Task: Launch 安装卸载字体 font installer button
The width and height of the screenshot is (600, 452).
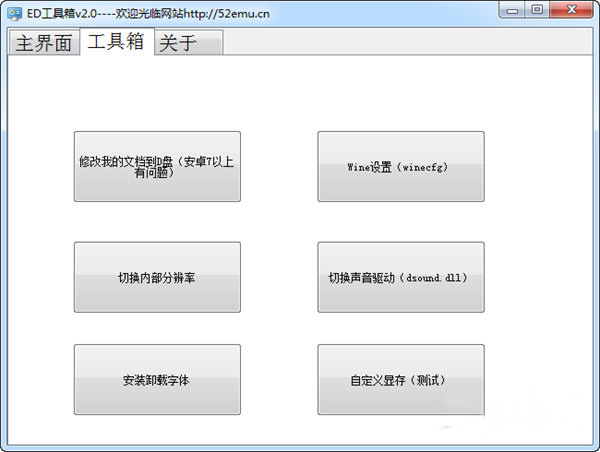Action: click(x=157, y=380)
